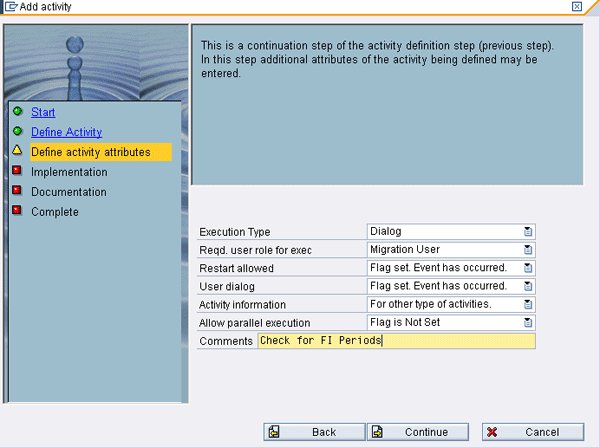
Task: Open Restart allowed dropdown icon
Action: pos(528,268)
